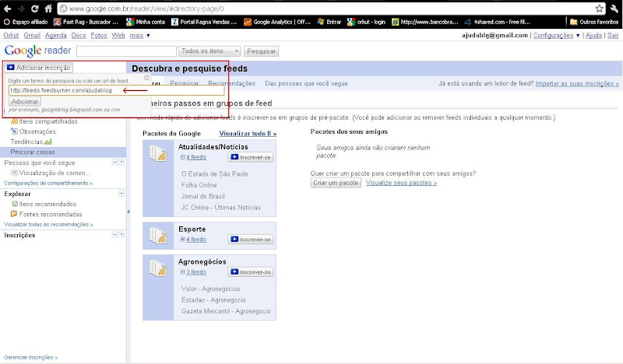Collapse the Inscrições section

point(114,235)
